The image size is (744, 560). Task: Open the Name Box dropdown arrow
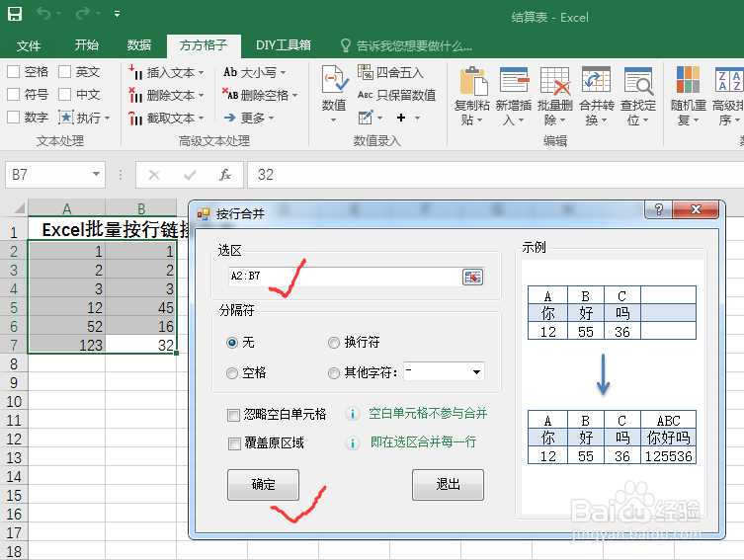[96, 174]
